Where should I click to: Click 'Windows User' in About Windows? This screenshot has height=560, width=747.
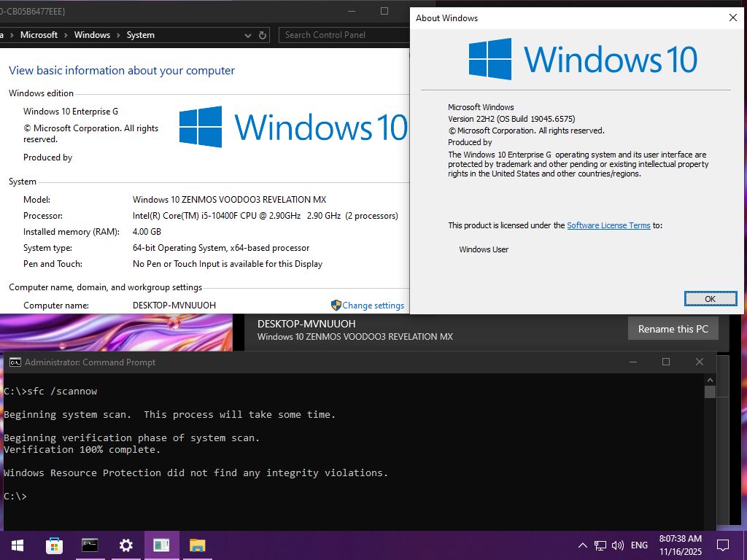point(484,249)
